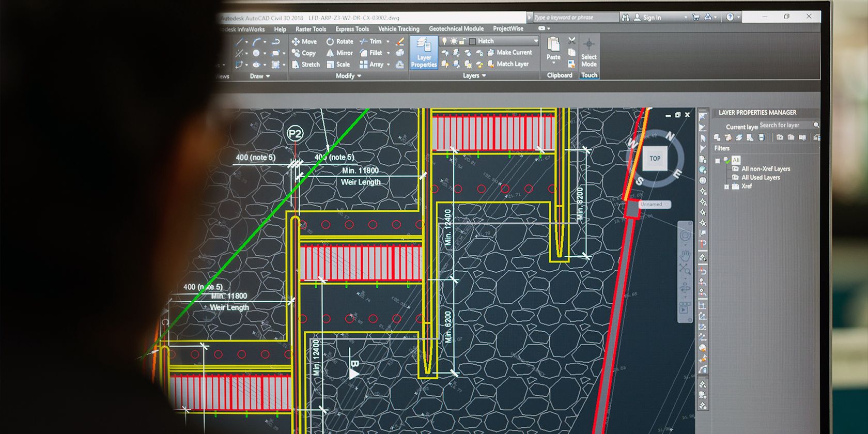The width and height of the screenshot is (868, 434).
Task: Open the Express Tools ribbon tab
Action: click(x=352, y=29)
